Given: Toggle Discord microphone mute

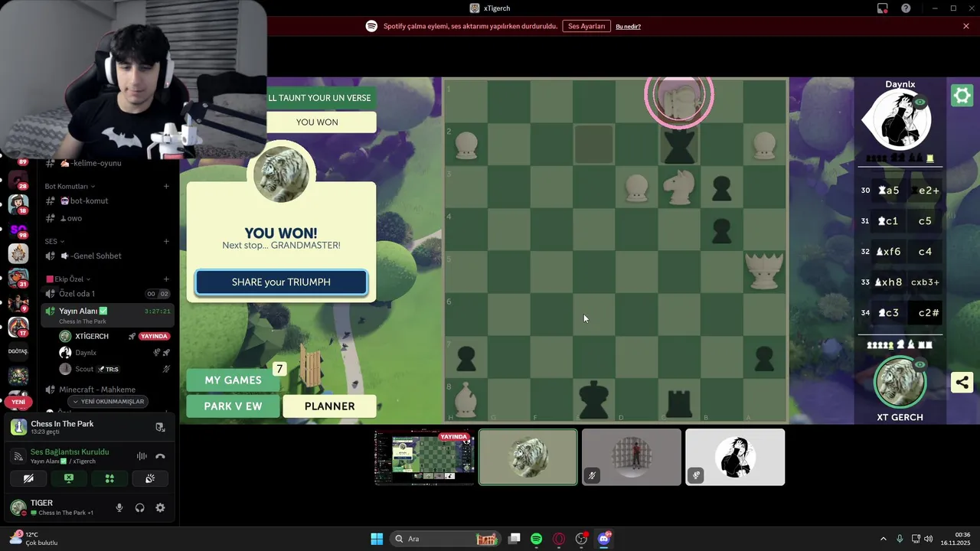Looking at the screenshot, I should point(119,507).
